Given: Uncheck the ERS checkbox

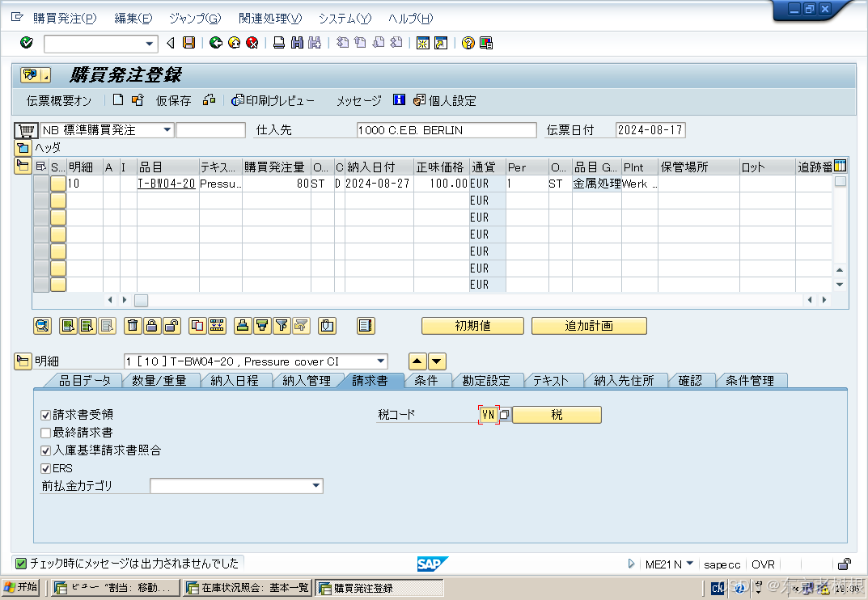Looking at the screenshot, I should pyautogui.click(x=46, y=468).
